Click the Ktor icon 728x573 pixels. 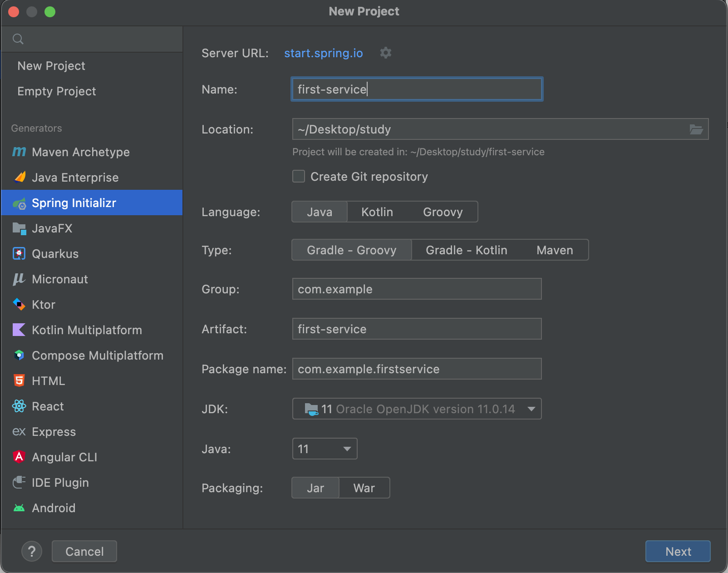[x=19, y=304]
